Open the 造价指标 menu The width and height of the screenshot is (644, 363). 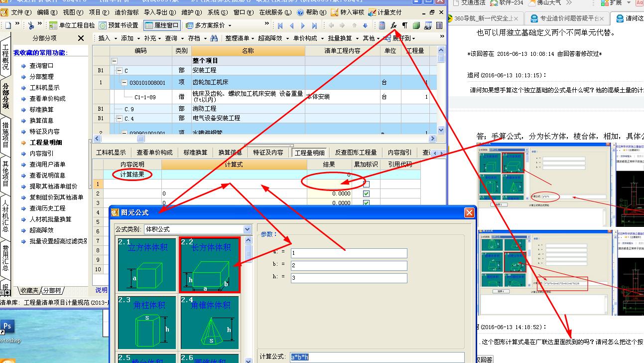[127, 12]
